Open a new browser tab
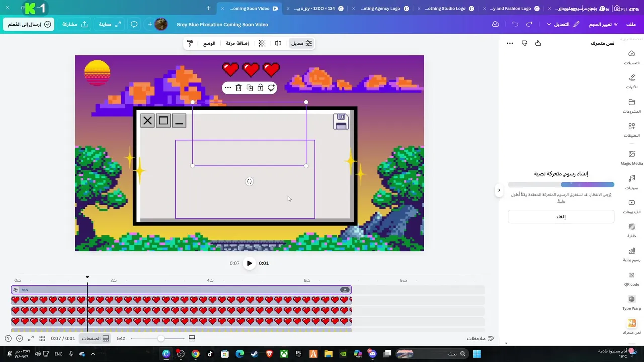Screen dimensions: 644x362 click(x=208, y=8)
